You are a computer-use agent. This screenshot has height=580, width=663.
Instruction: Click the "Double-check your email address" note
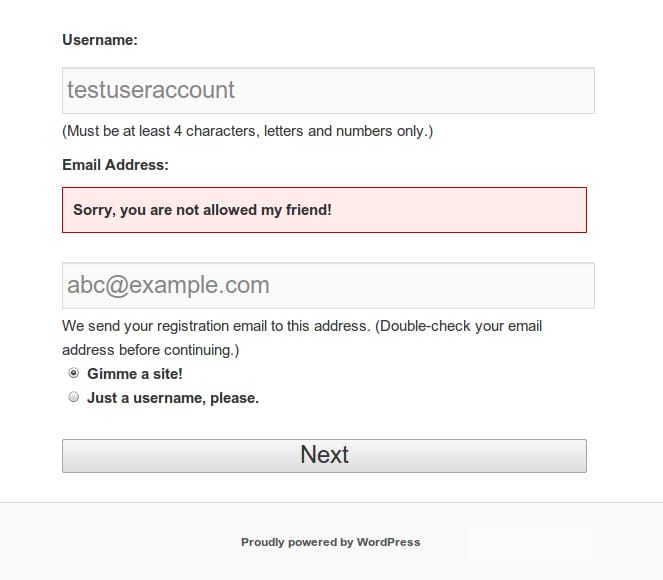tap(462, 326)
